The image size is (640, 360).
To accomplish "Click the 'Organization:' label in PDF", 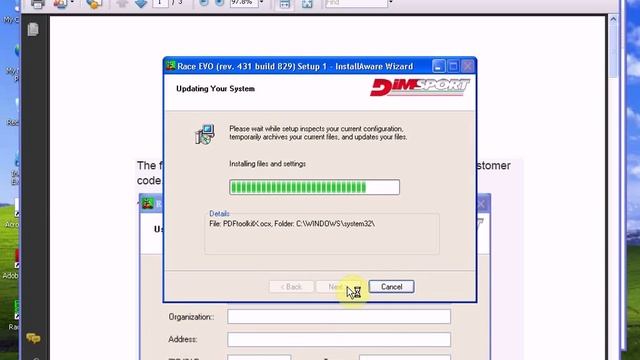I will click(191, 317).
